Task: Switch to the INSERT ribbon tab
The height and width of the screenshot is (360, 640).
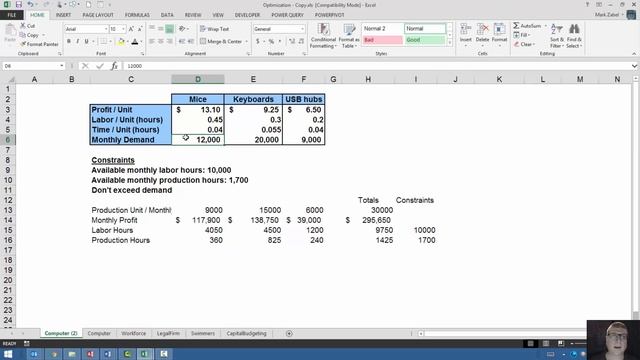Action: [63, 15]
